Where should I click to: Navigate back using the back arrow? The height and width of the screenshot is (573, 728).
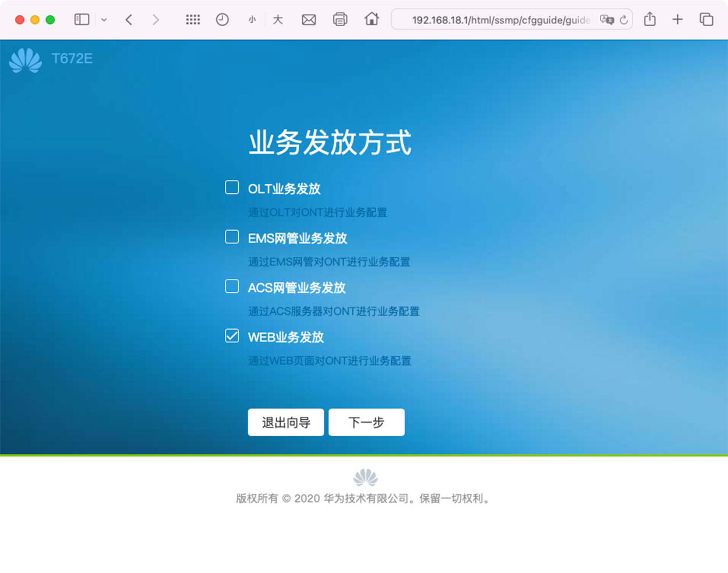pos(129,19)
